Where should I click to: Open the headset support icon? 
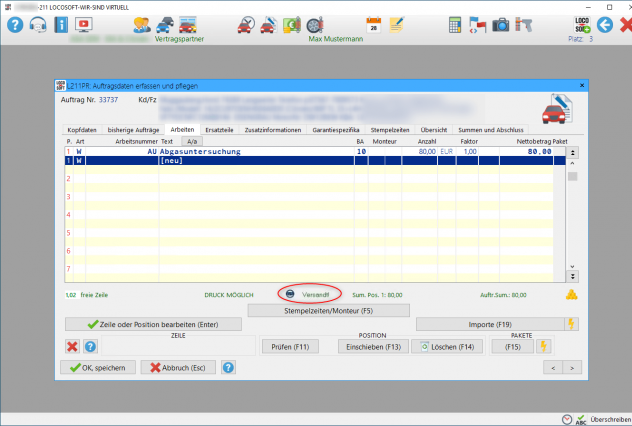point(38,25)
